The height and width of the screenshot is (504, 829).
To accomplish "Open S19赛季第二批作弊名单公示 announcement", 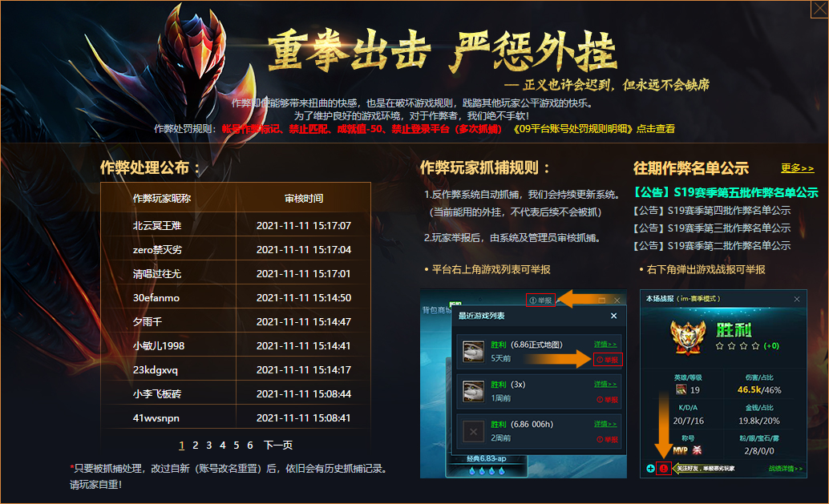I will pos(712,245).
